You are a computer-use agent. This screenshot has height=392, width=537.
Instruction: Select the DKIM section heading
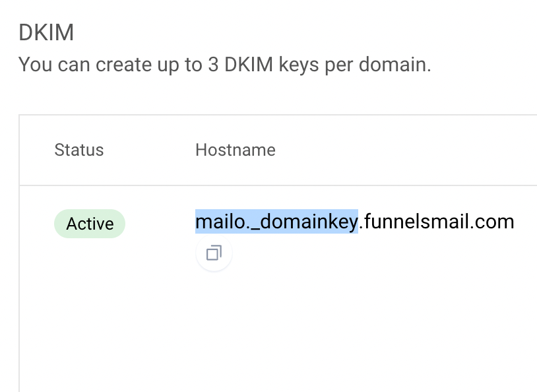coord(46,32)
